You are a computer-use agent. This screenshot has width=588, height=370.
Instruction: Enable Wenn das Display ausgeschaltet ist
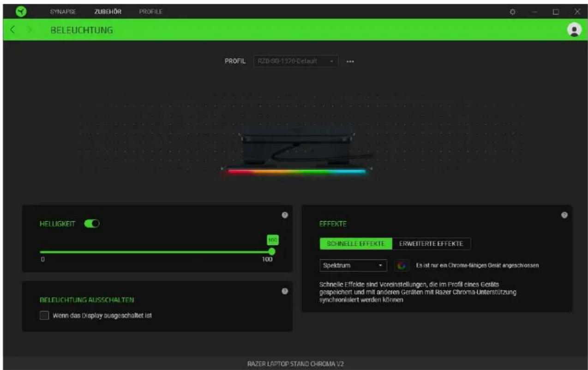(45, 316)
